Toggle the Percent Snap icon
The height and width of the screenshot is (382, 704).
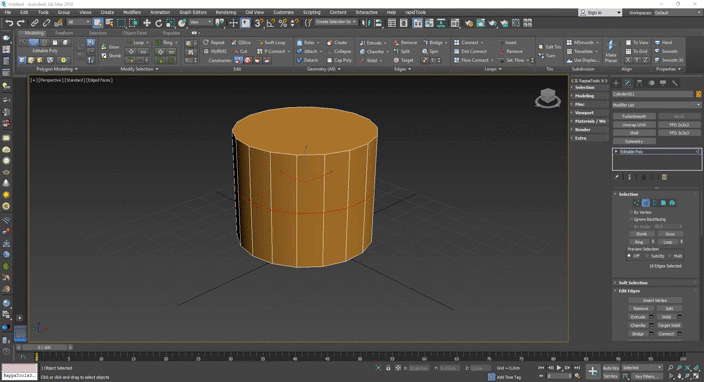click(x=283, y=23)
